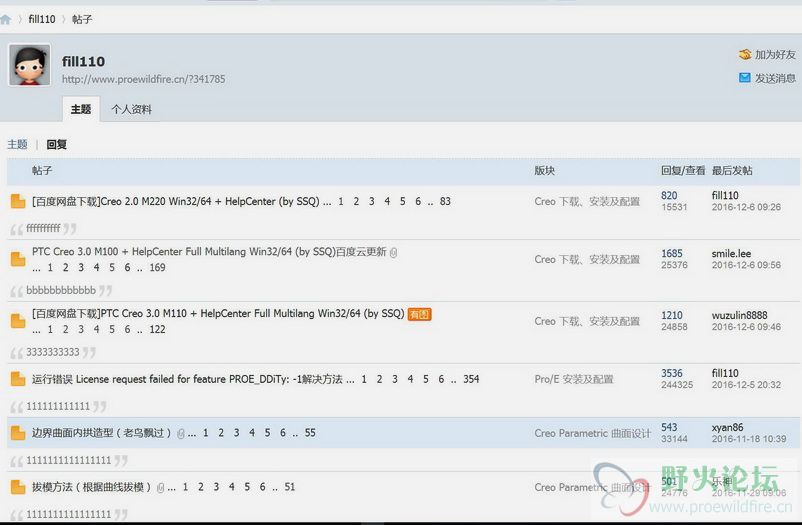Open 帖子 breadcrumb link
This screenshot has height=525, width=802.
pos(82,19)
